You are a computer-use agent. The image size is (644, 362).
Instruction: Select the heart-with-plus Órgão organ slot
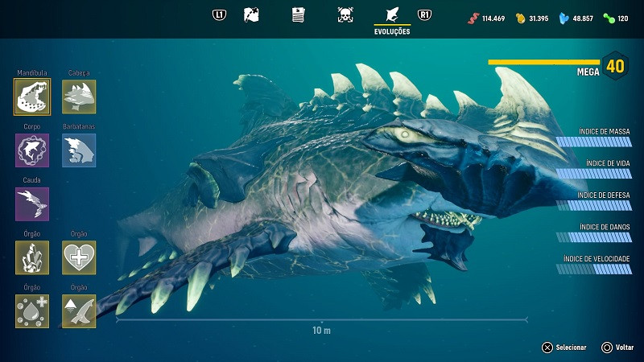coord(79,257)
